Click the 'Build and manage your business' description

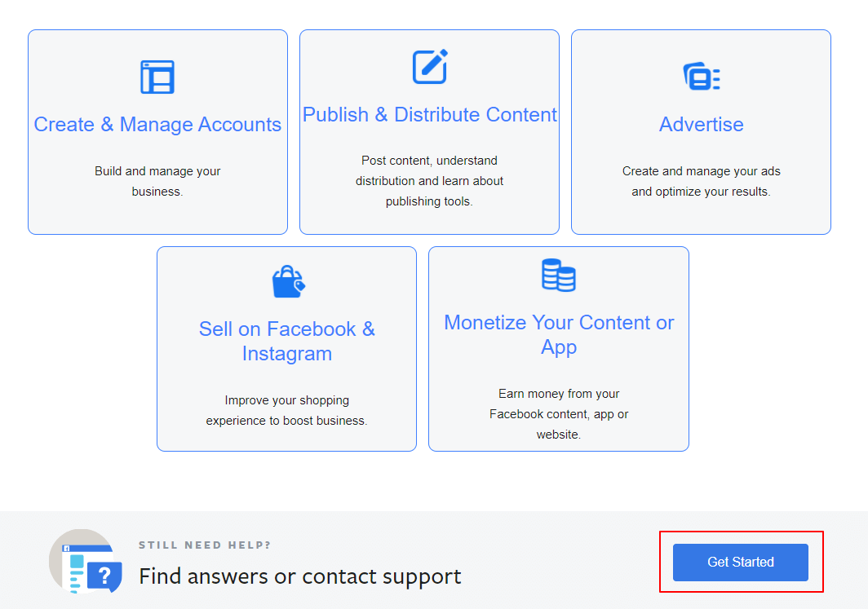(157, 181)
